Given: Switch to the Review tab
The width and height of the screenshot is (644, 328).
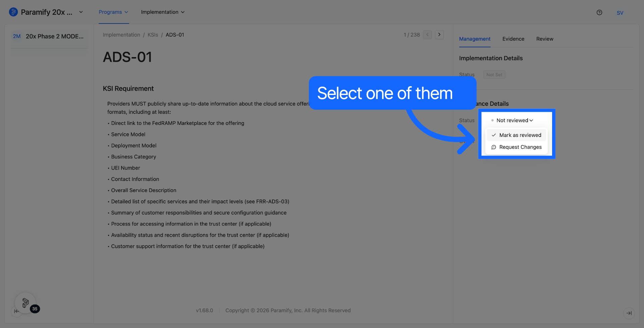Looking at the screenshot, I should click(x=545, y=39).
